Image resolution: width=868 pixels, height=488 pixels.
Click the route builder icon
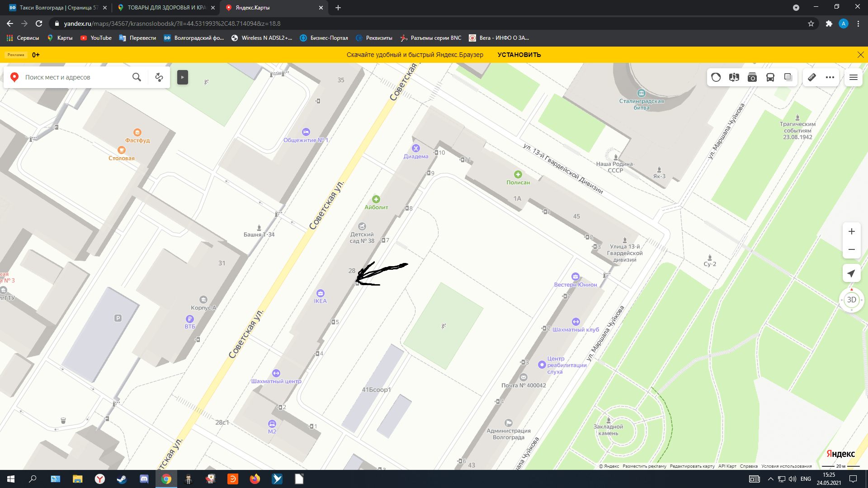159,77
